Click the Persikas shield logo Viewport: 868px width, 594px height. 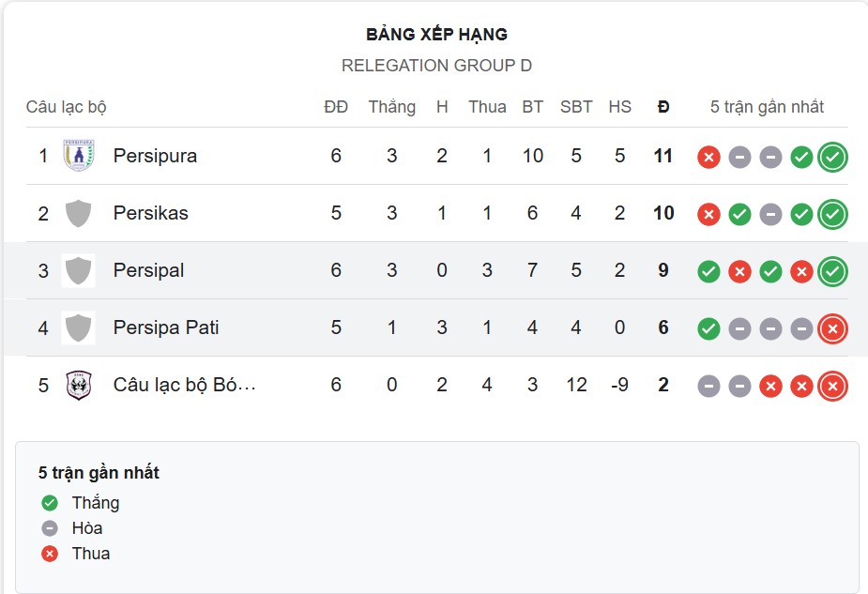click(x=79, y=213)
